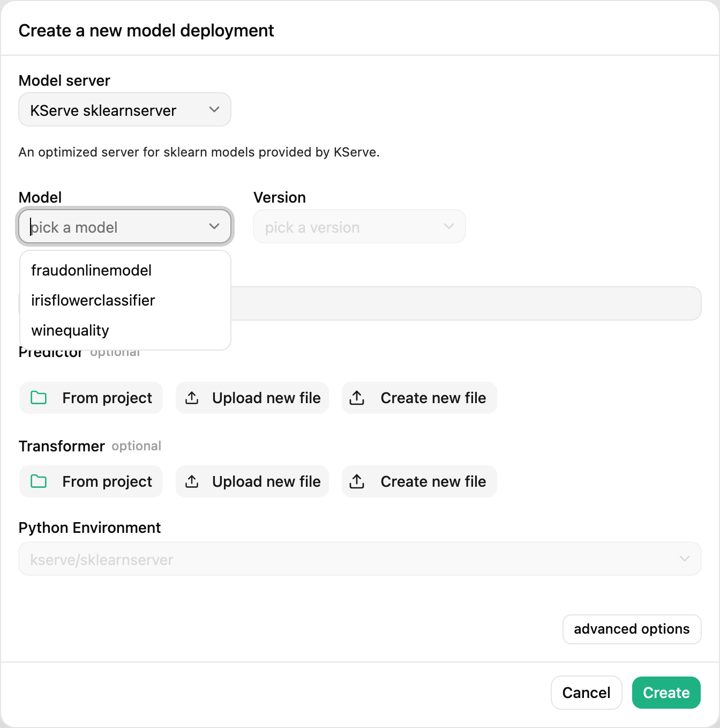
Task: Click the Transformer Upload new file button
Action: [x=252, y=481]
